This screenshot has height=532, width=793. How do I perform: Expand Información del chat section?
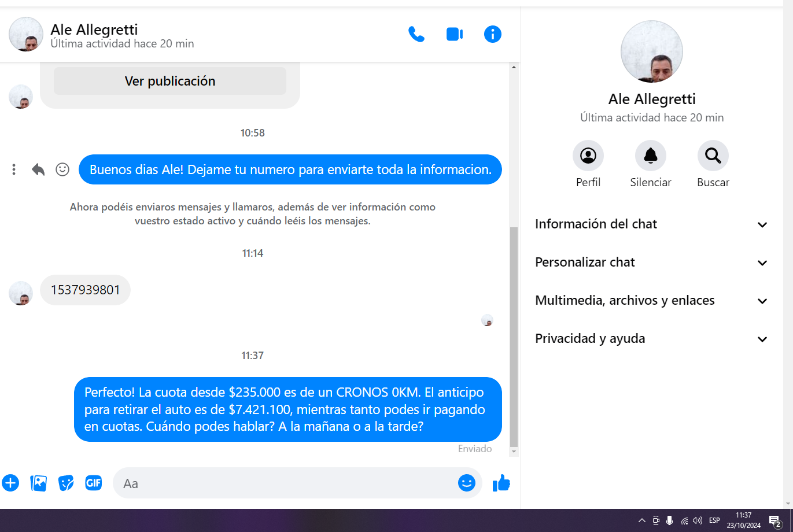coord(652,224)
